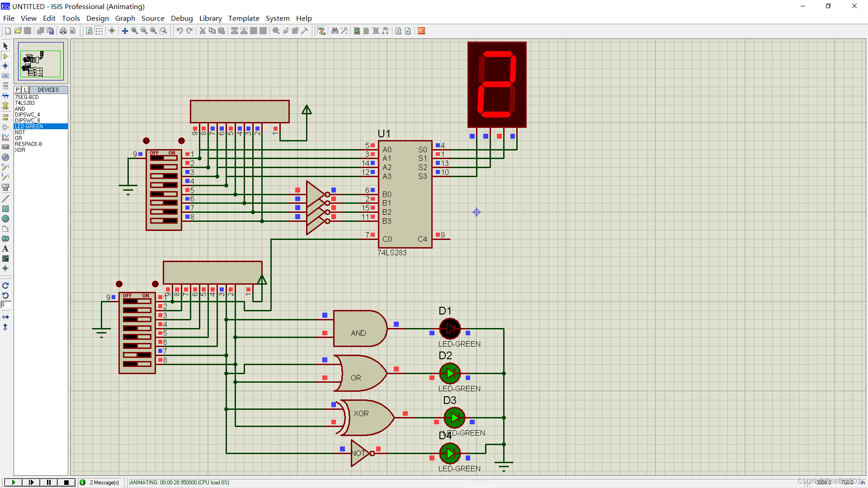Click the Toggle Grid toolbar icon
Viewport: 868px width, 488px height.
pos(99,31)
